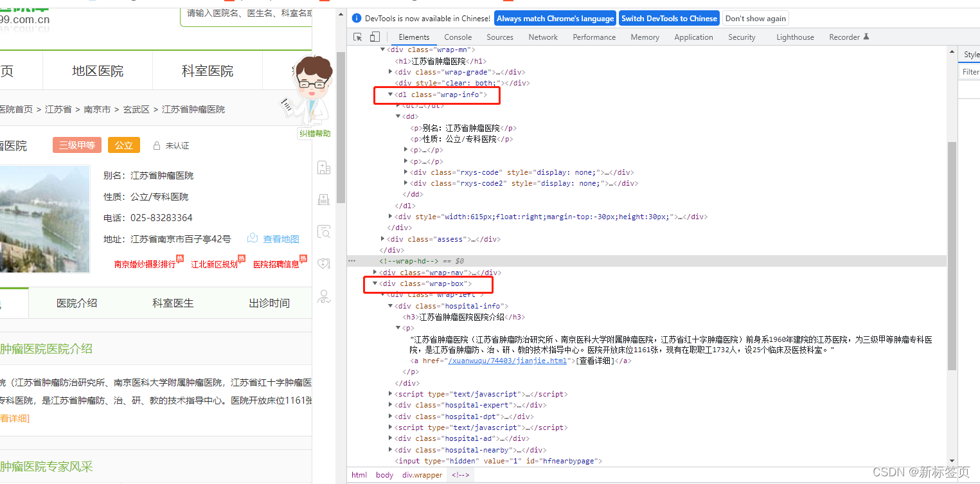Expand the div class="hospital-nearby" node

point(391,450)
